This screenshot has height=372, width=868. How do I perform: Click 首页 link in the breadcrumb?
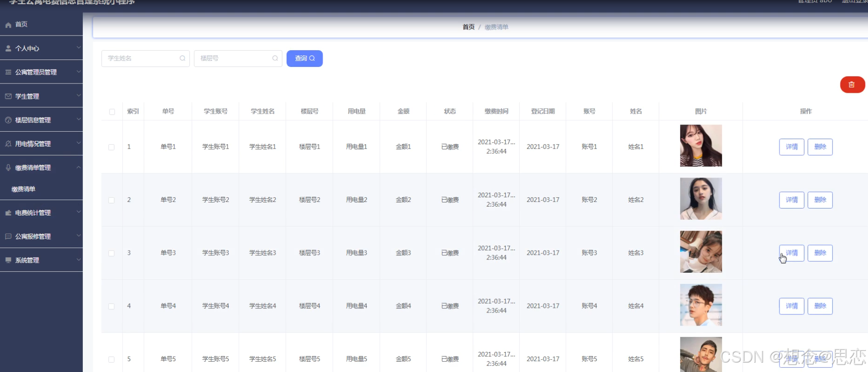(469, 27)
